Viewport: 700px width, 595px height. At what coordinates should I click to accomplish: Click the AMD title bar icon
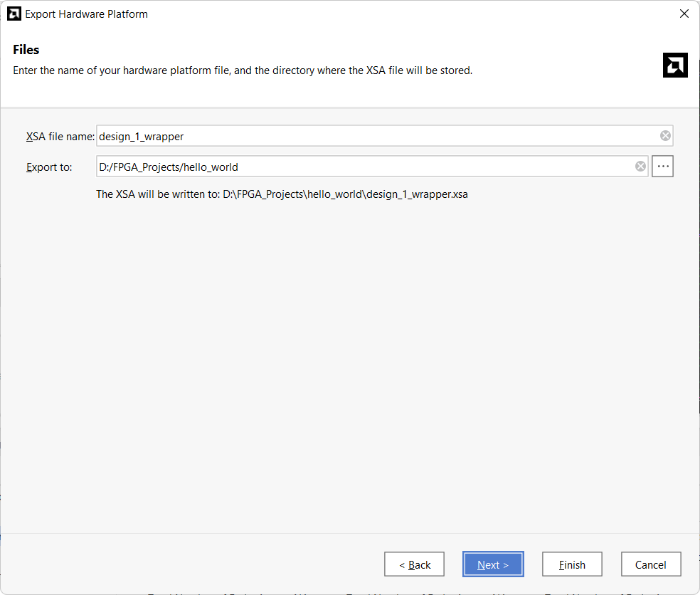(14, 14)
